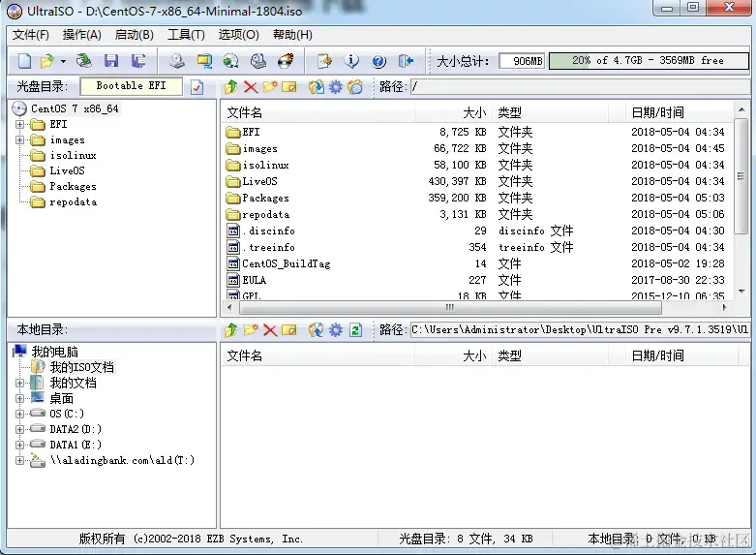Expand the aladingbank.com network drive (T:)
This screenshot has width=756, height=555.
pyautogui.click(x=19, y=460)
